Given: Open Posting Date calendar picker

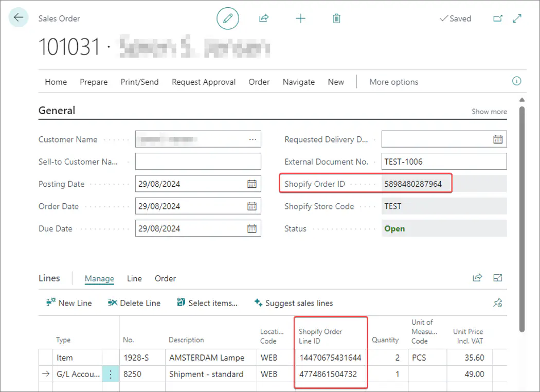Looking at the screenshot, I should [x=252, y=184].
